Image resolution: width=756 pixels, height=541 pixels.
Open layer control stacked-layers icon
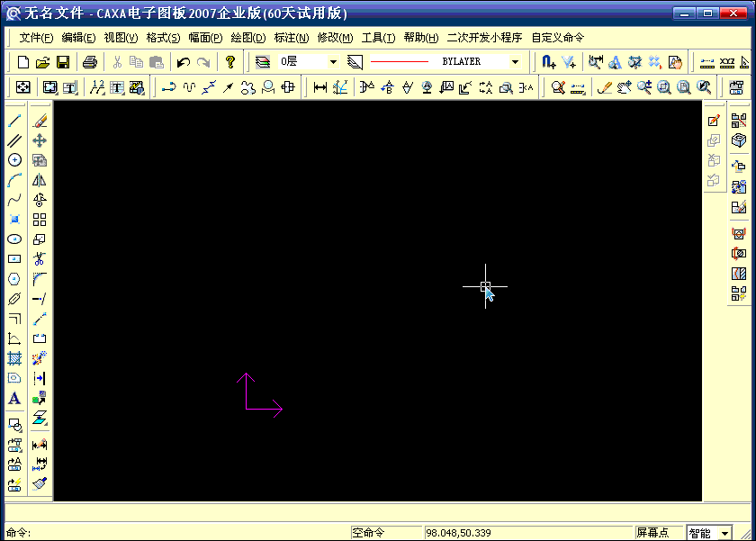pyautogui.click(x=262, y=62)
